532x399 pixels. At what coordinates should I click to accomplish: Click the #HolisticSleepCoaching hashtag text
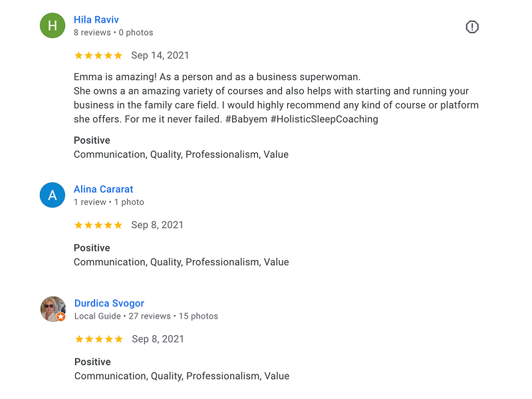(x=324, y=119)
